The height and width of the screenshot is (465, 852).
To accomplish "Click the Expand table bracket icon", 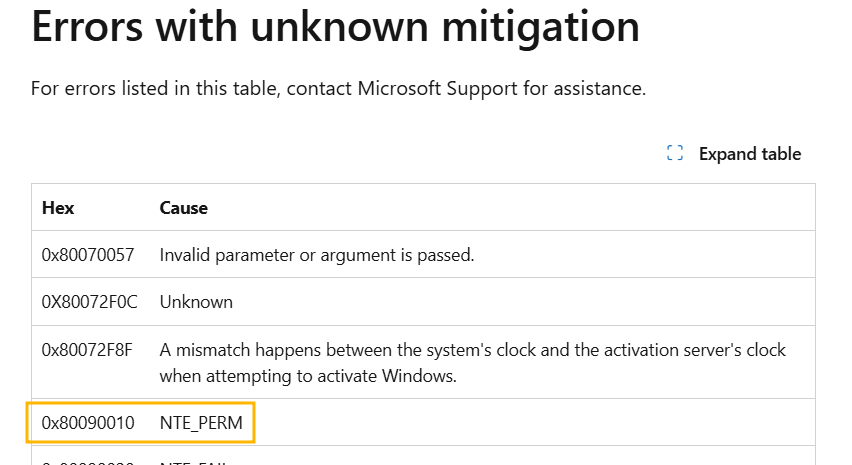I will [675, 153].
